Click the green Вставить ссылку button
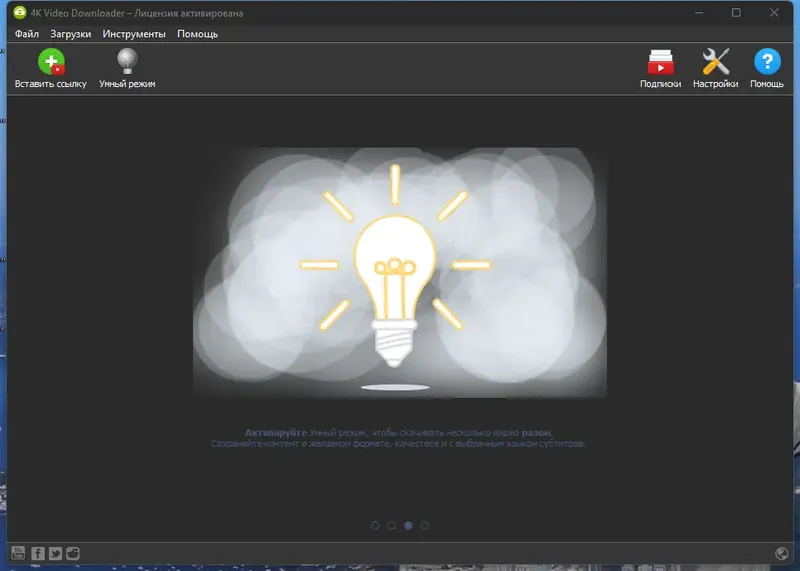 pyautogui.click(x=51, y=68)
